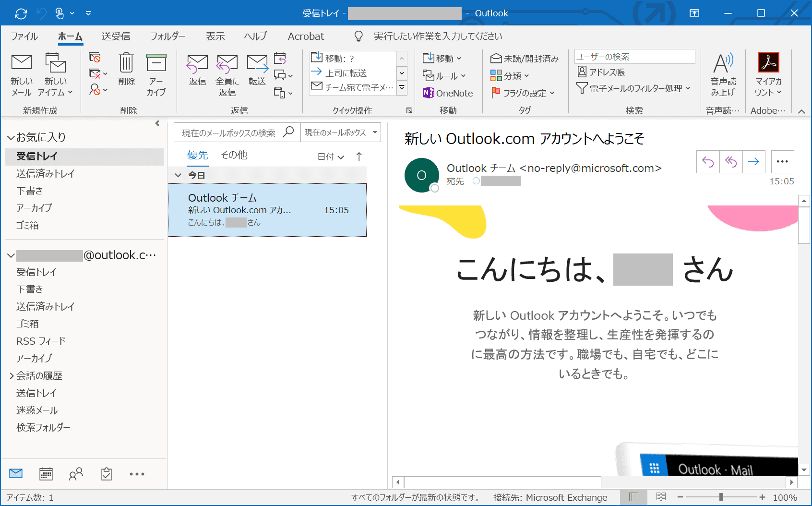This screenshot has height=506, width=812.
Task: Toggle sort order arrow in message list
Action: pyautogui.click(x=359, y=157)
